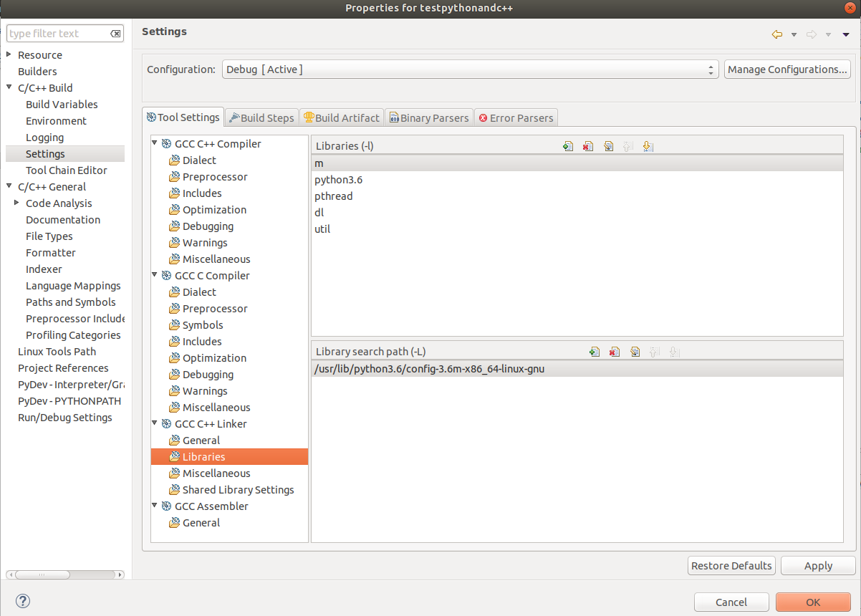Delete selected Library search path entry
The height and width of the screenshot is (616, 861).
[x=614, y=352]
